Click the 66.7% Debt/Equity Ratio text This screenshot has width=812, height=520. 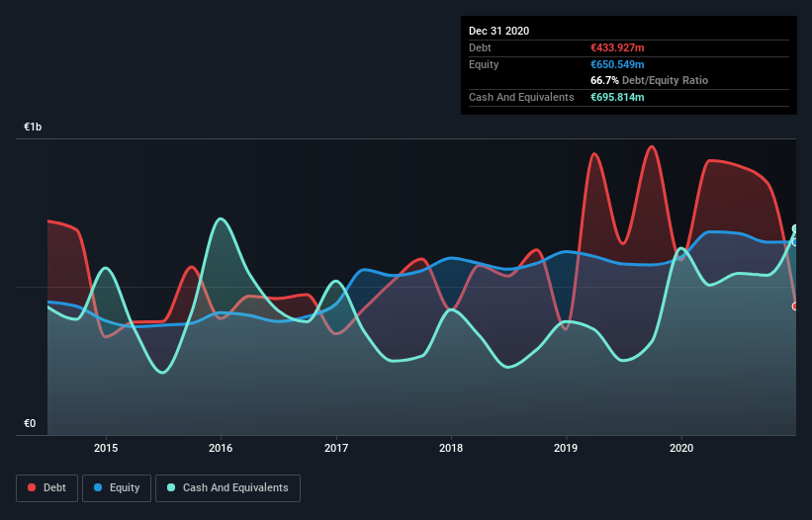tap(650, 80)
